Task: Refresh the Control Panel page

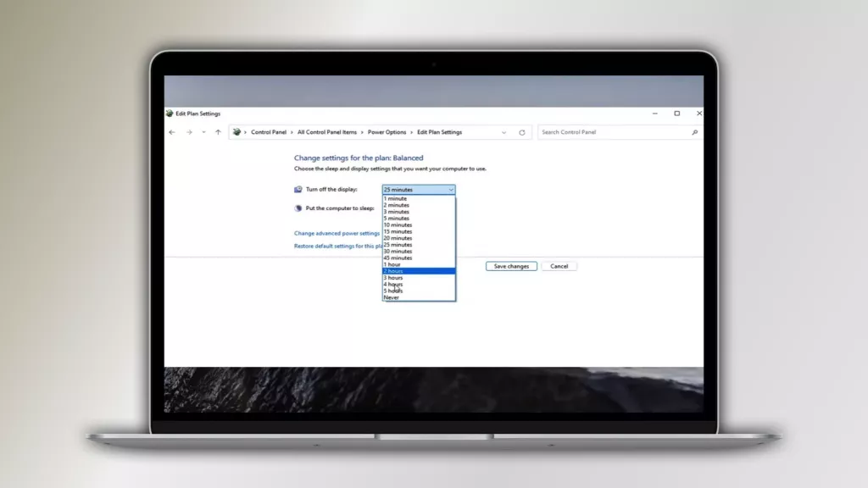Action: [x=522, y=133]
